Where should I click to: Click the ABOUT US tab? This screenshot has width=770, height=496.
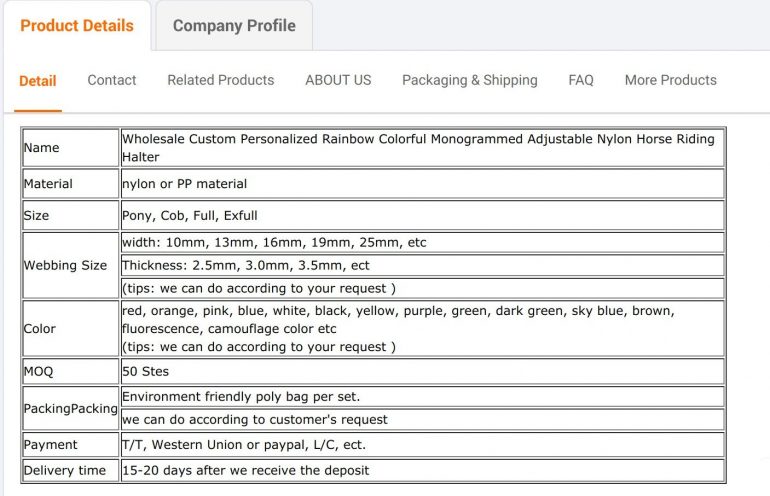tap(338, 80)
